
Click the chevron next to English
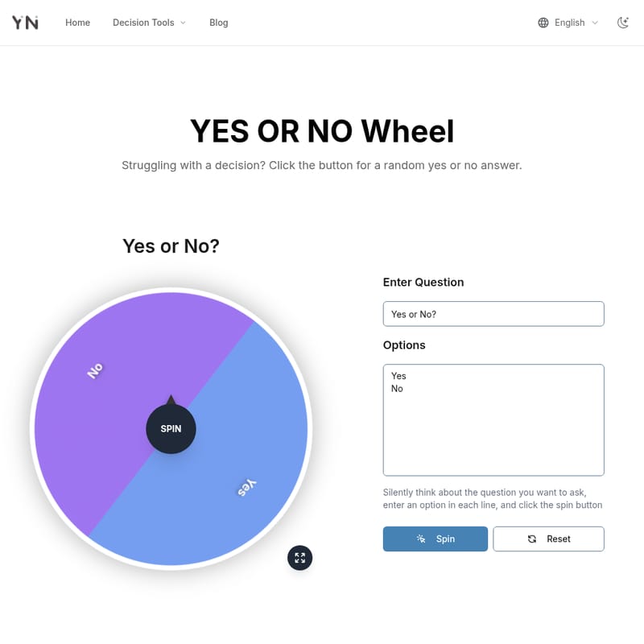[x=595, y=23]
